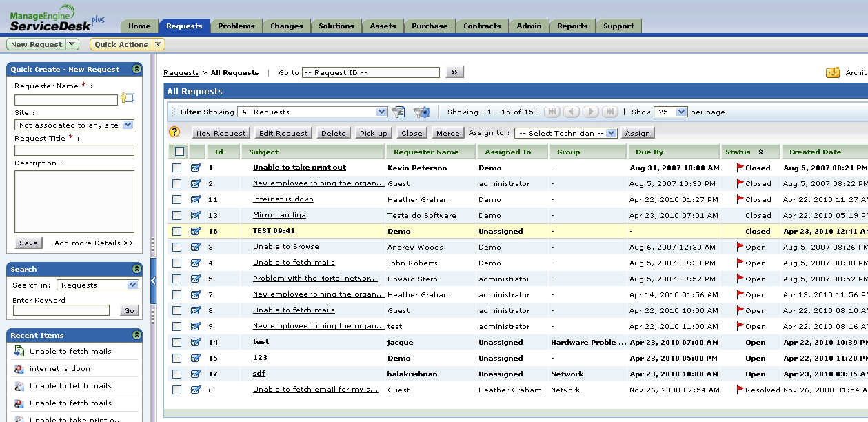The image size is (868, 422).
Task: Expand the Filter Showing All Requests dropdown
Action: coord(312,112)
